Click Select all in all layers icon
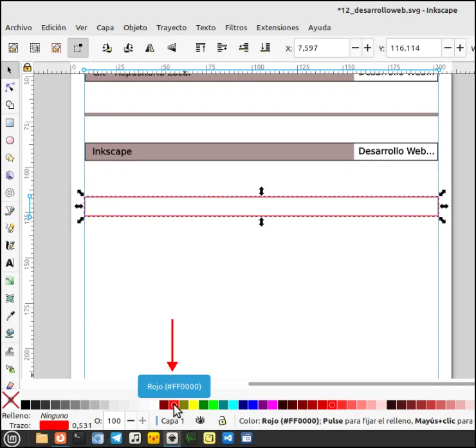 (35, 48)
